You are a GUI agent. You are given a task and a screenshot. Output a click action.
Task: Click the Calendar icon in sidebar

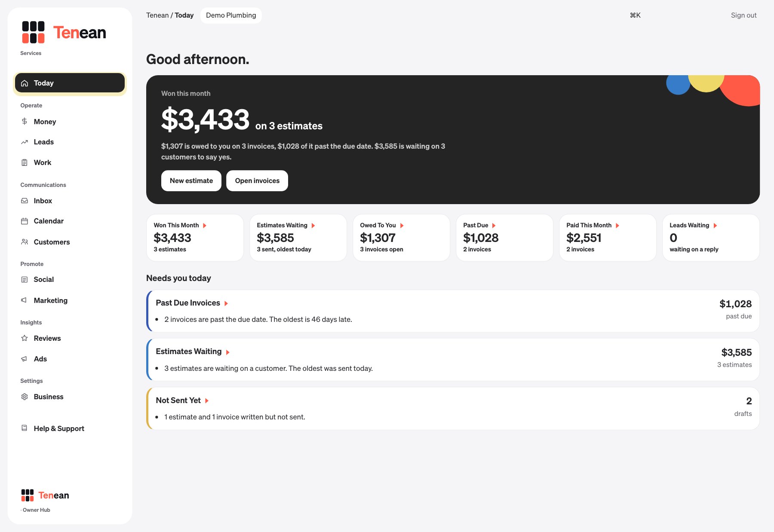[25, 221]
